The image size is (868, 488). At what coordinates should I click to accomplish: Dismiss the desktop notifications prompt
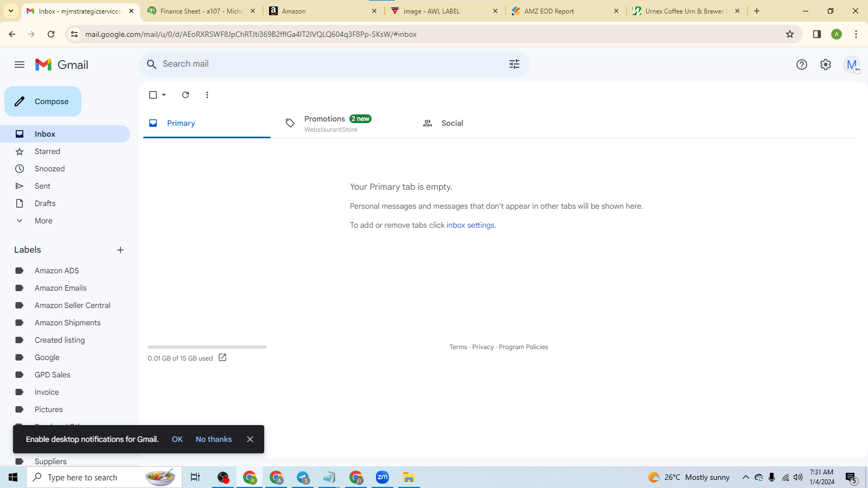coord(250,439)
